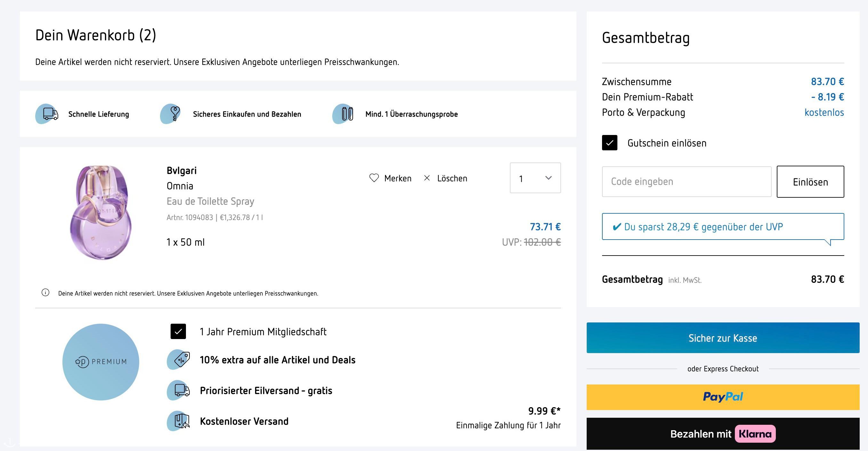Click the Premium-Rabatt - 8.19 € value
Image resolution: width=868 pixels, height=451 pixels.
coord(828,97)
